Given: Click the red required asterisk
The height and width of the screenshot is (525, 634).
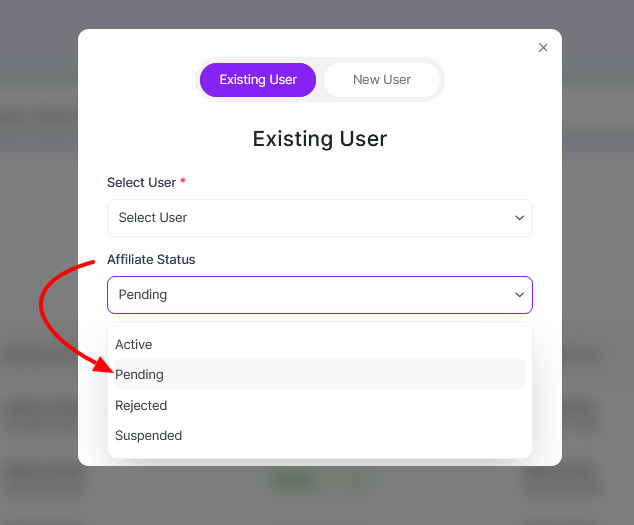Looking at the screenshot, I should (183, 182).
